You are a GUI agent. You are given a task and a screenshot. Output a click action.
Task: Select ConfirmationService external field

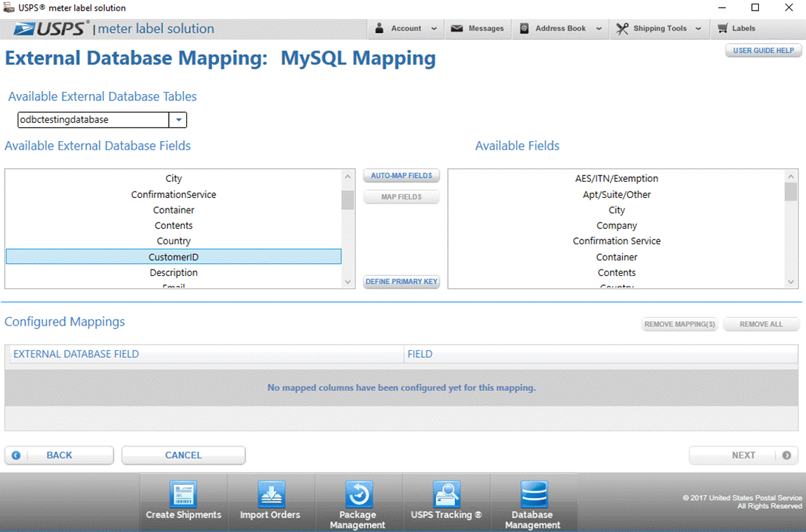click(x=173, y=194)
